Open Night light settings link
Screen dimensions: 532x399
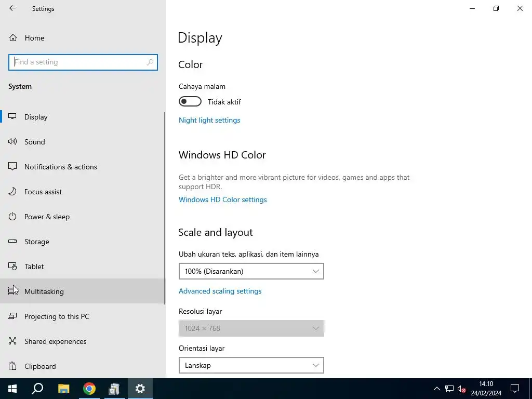pos(209,120)
